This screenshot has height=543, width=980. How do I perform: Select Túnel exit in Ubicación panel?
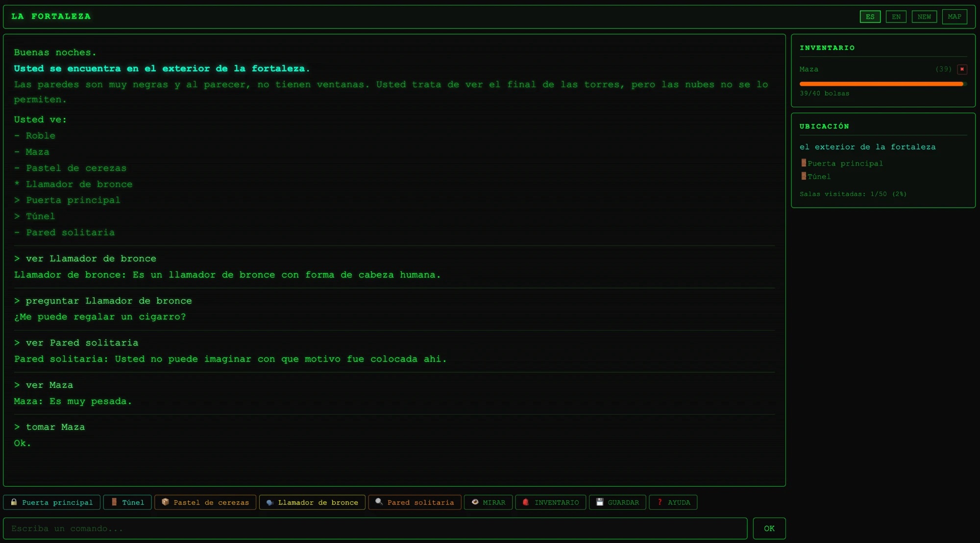[x=819, y=176]
